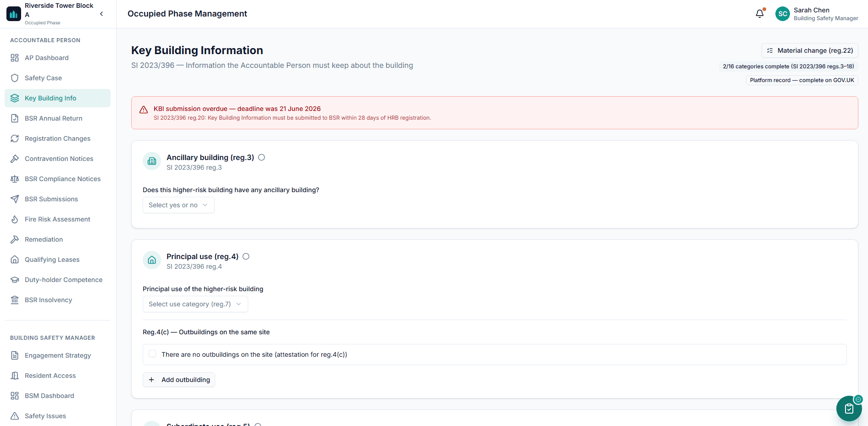This screenshot has width=868, height=426.
Task: Click the BSR Insolvency bank icon
Action: pyautogui.click(x=15, y=300)
